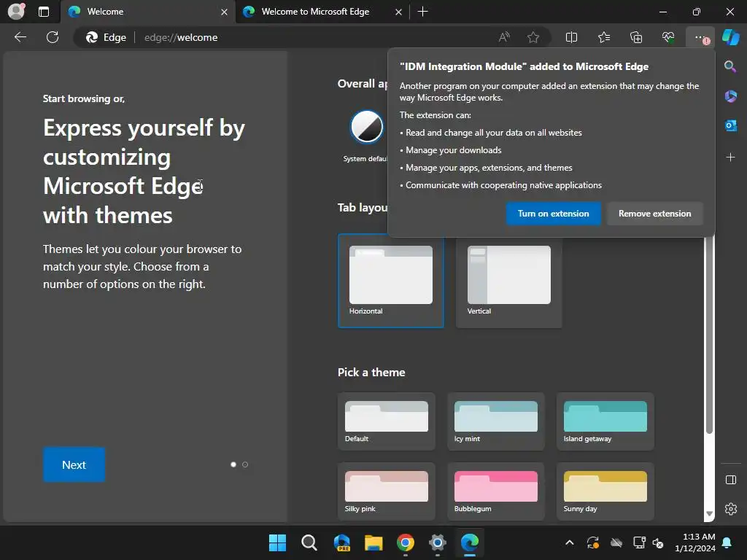Close the Welcome tab
Image resolution: width=747 pixels, height=560 pixels.
(x=225, y=12)
